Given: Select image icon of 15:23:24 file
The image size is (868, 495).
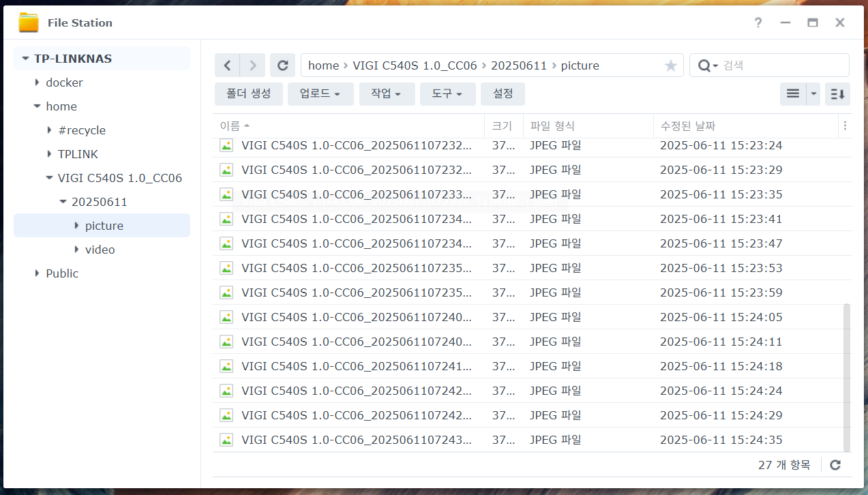Looking at the screenshot, I should [x=226, y=145].
